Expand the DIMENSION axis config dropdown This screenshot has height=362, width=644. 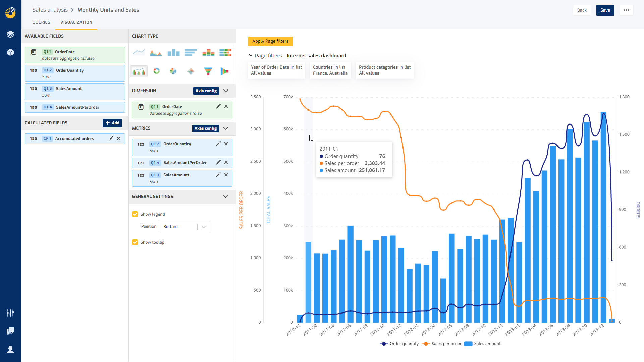click(226, 90)
